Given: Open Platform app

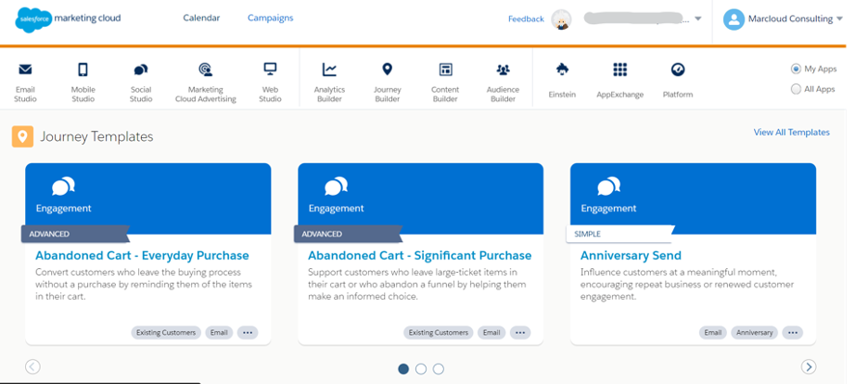Looking at the screenshot, I should tap(678, 80).
